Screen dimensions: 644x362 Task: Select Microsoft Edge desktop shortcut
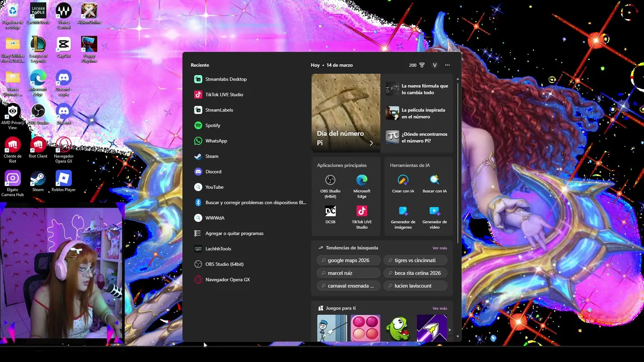[x=38, y=83]
